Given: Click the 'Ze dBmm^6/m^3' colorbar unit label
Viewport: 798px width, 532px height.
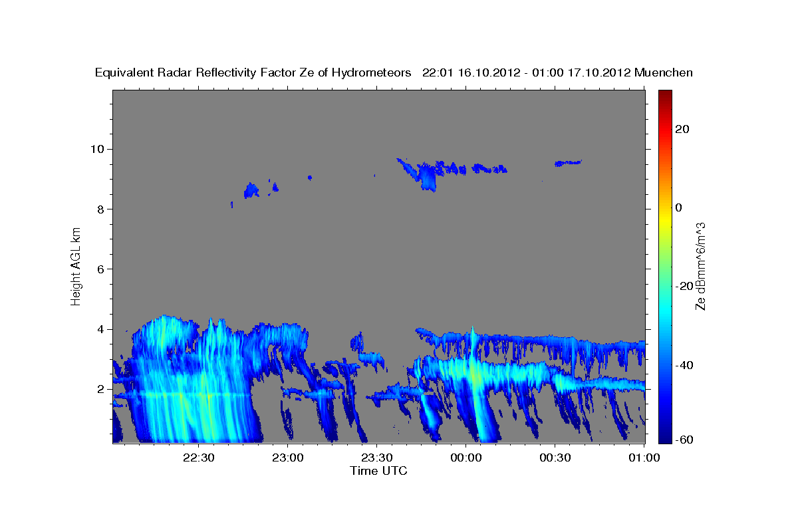Looking at the screenshot, I should 700,266.
